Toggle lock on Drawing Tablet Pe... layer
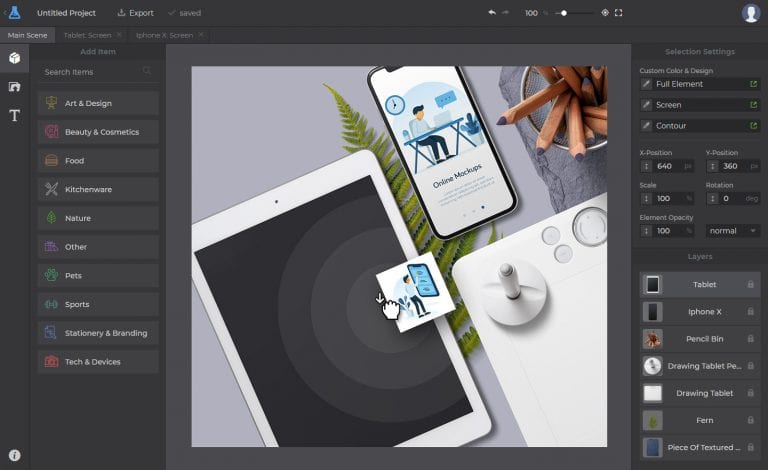The image size is (768, 470). [750, 366]
